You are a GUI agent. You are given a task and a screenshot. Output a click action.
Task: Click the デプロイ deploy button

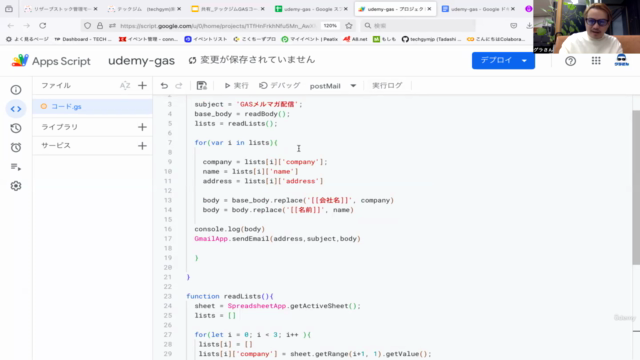[x=496, y=60]
